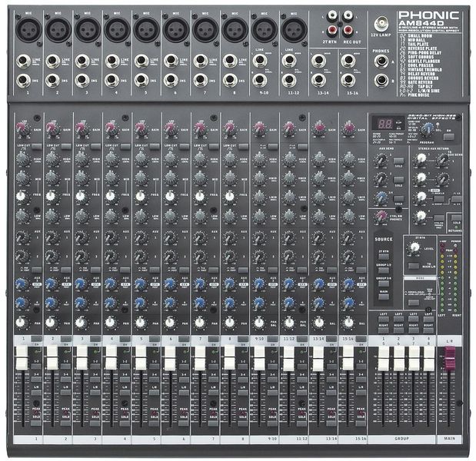Adjust channel 1 blue AUX 3 EFX knob
The height and width of the screenshot is (461, 476).
[22, 284]
